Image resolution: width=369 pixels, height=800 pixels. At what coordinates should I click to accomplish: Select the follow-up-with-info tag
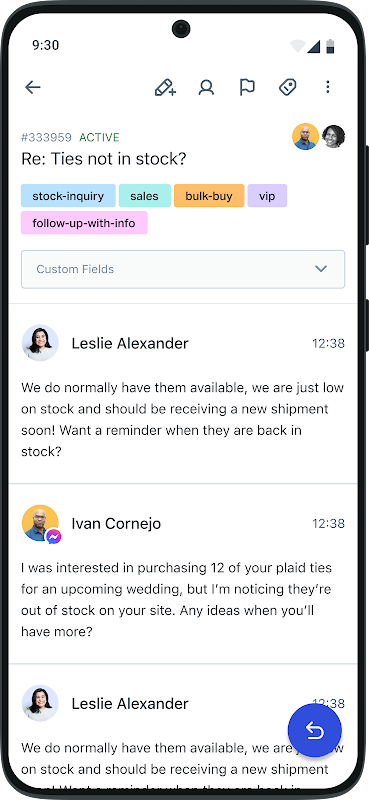click(84, 223)
